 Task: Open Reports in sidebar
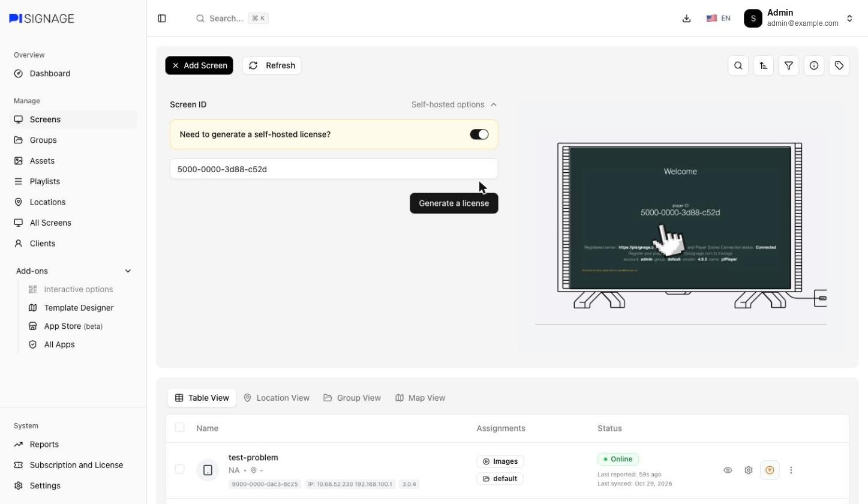pos(73,445)
